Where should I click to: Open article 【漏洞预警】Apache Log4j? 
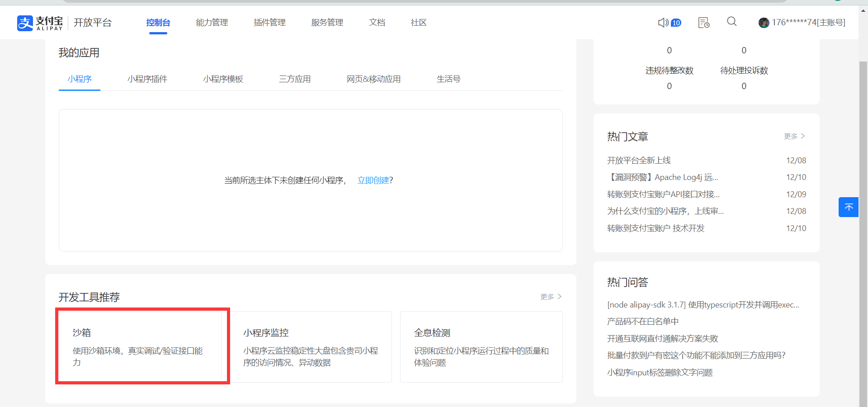[663, 177]
